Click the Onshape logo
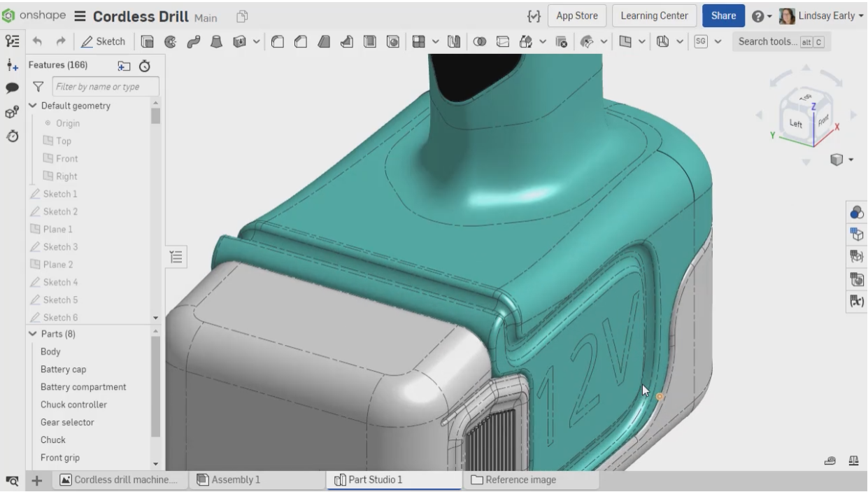This screenshot has height=492, width=868. (34, 15)
